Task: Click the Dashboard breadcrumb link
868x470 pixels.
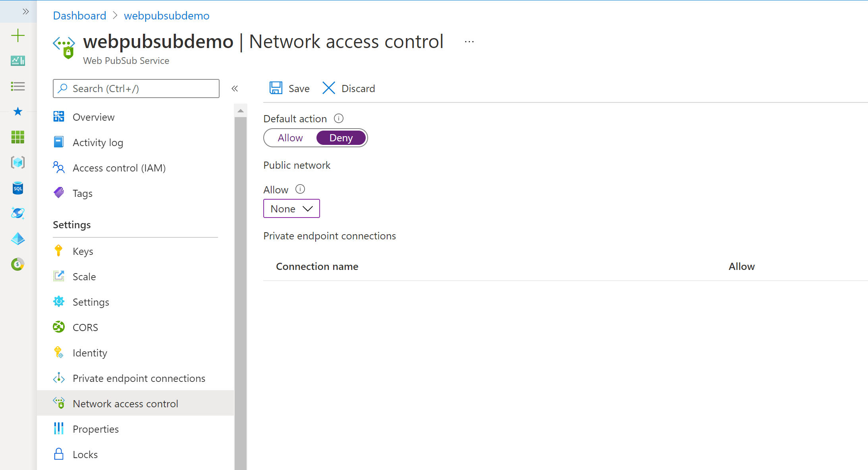Action: point(79,15)
